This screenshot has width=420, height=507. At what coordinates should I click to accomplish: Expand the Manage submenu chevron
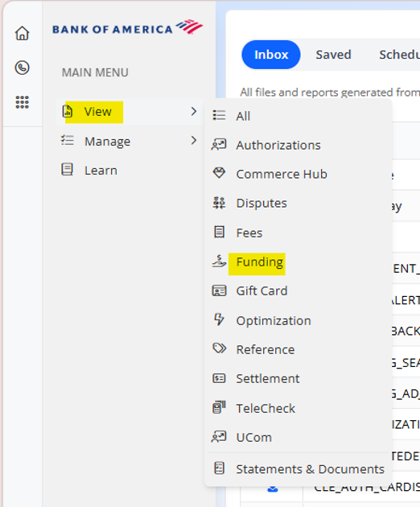[193, 141]
